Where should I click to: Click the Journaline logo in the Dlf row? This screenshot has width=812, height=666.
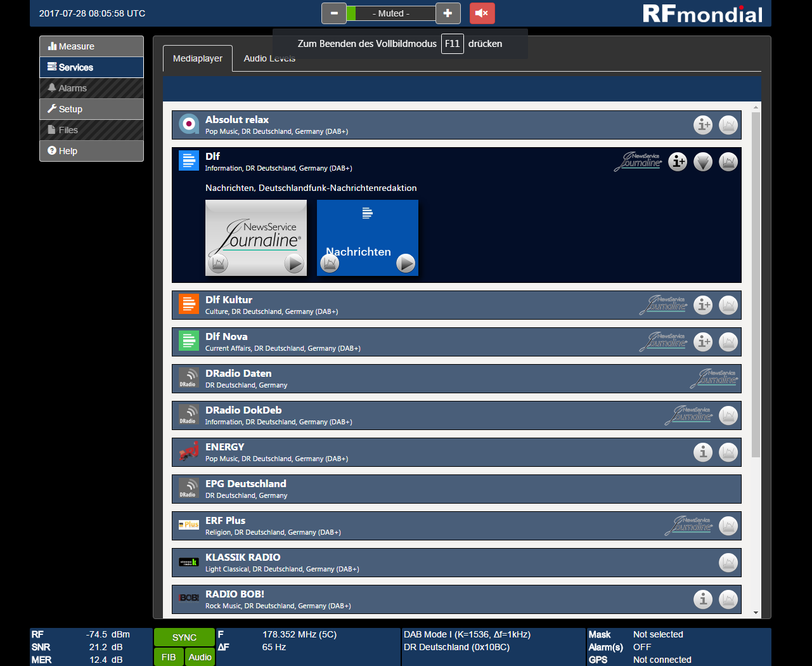(638, 162)
